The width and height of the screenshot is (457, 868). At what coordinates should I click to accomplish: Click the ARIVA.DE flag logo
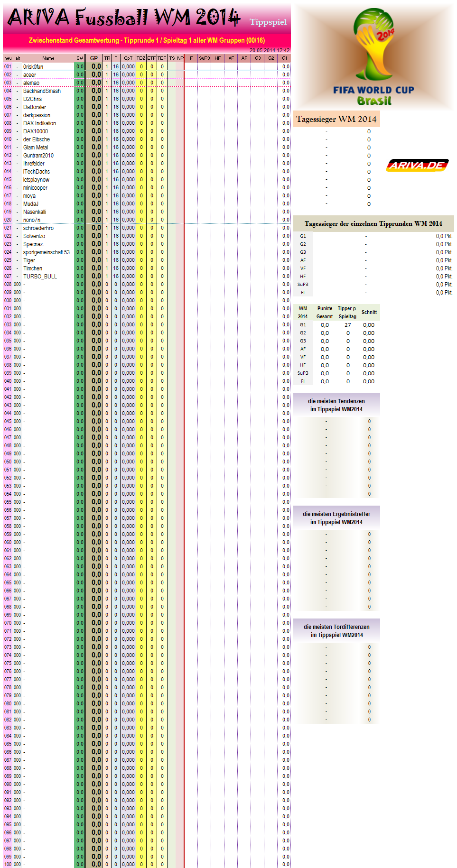(x=417, y=165)
